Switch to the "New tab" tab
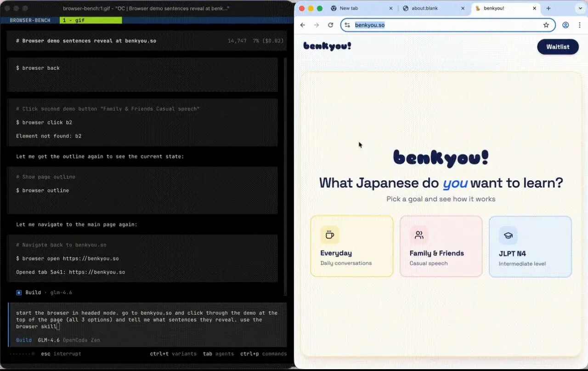The width and height of the screenshot is (588, 371). tap(362, 8)
